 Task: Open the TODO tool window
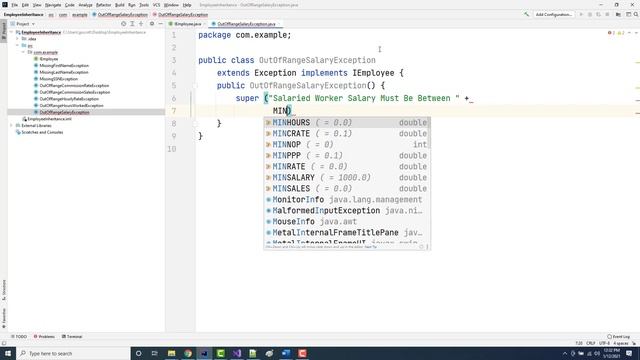point(19,337)
